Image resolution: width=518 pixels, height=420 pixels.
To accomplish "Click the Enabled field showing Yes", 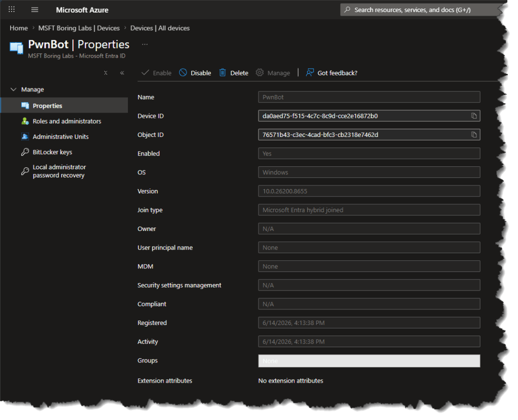I will pos(369,154).
